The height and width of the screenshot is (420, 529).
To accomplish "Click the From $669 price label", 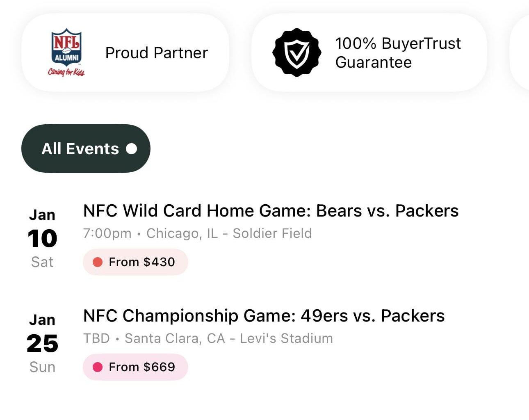I will (x=142, y=367).
